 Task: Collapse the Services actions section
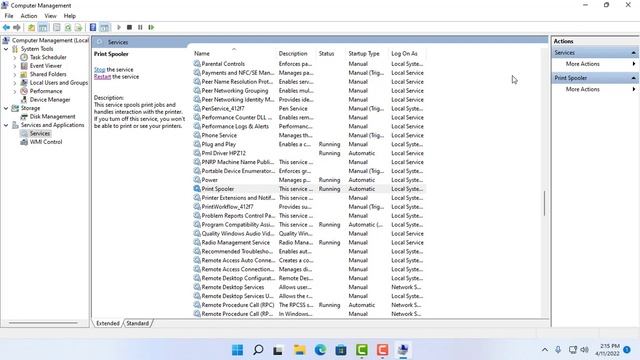click(x=633, y=53)
